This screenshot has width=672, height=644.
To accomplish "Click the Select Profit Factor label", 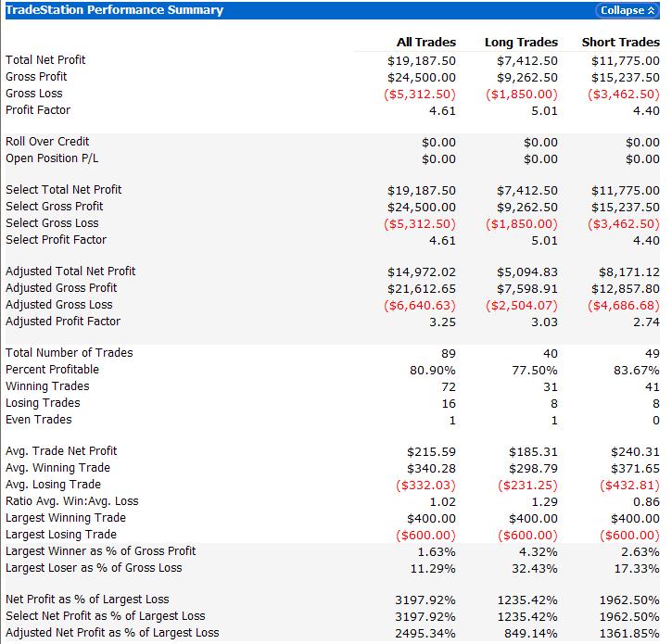I will click(x=57, y=239).
